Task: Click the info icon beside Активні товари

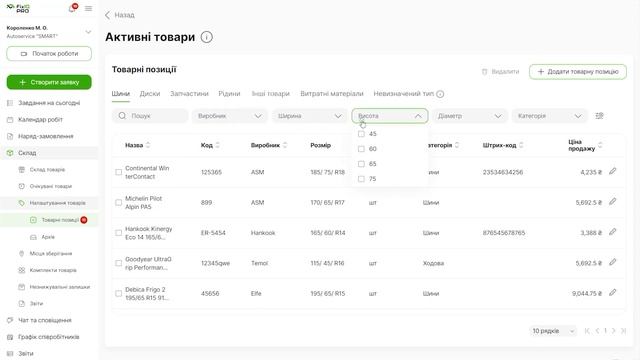Action: point(207,37)
